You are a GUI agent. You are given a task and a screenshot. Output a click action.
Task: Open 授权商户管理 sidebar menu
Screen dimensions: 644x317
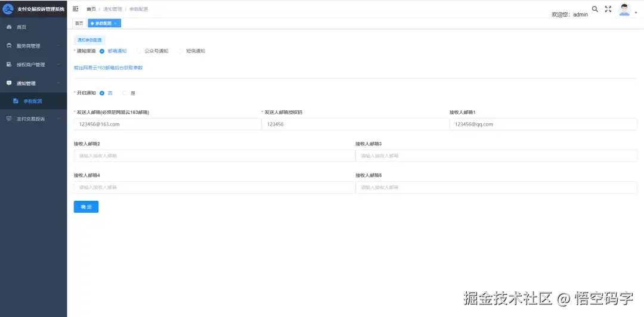pyautogui.click(x=33, y=64)
